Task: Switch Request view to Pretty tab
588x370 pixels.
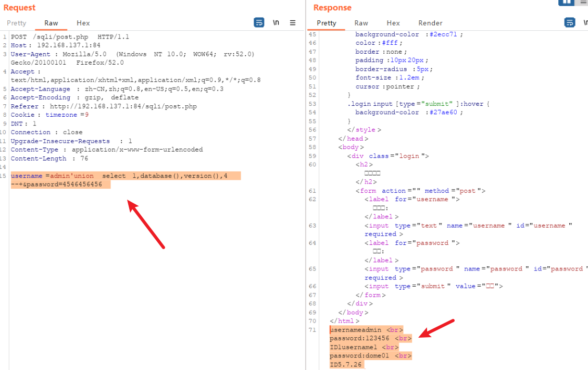Action: click(16, 23)
